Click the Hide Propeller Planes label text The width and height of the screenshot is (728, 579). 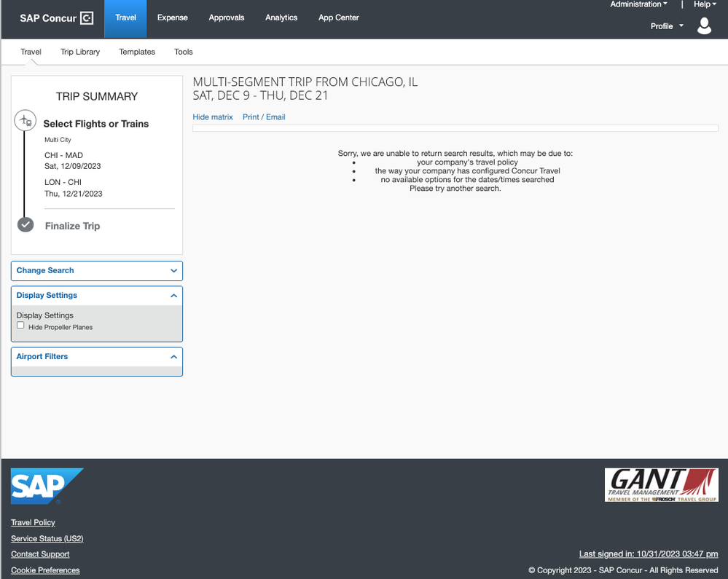click(60, 327)
